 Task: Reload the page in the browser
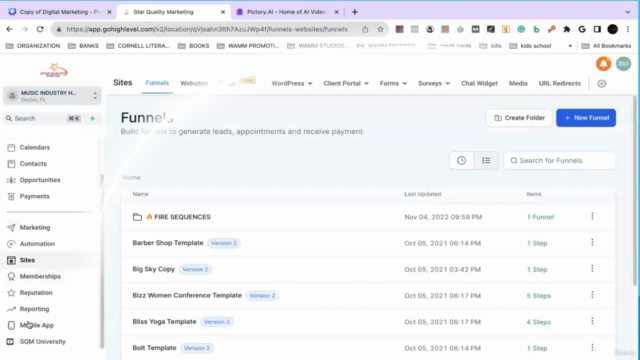(x=40, y=29)
